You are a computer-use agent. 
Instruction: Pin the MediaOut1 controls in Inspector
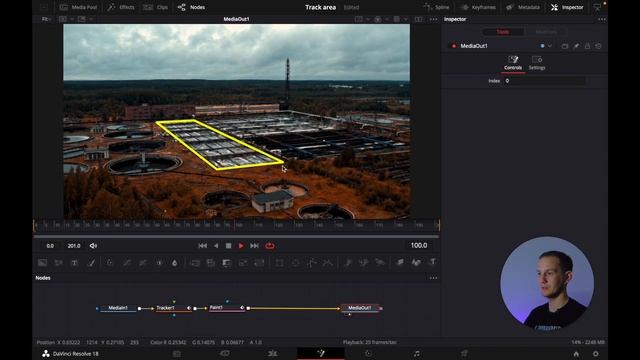click(x=576, y=46)
